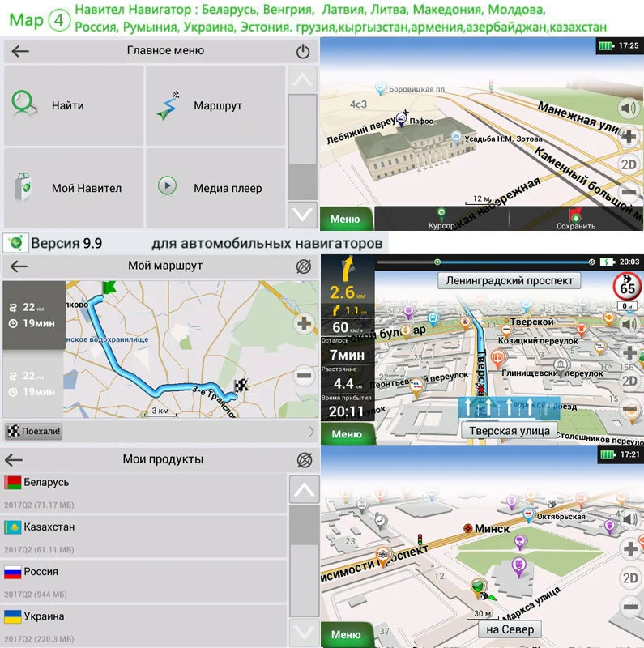
Task: Click the globe icon in Мои продукты header
Action: (305, 460)
